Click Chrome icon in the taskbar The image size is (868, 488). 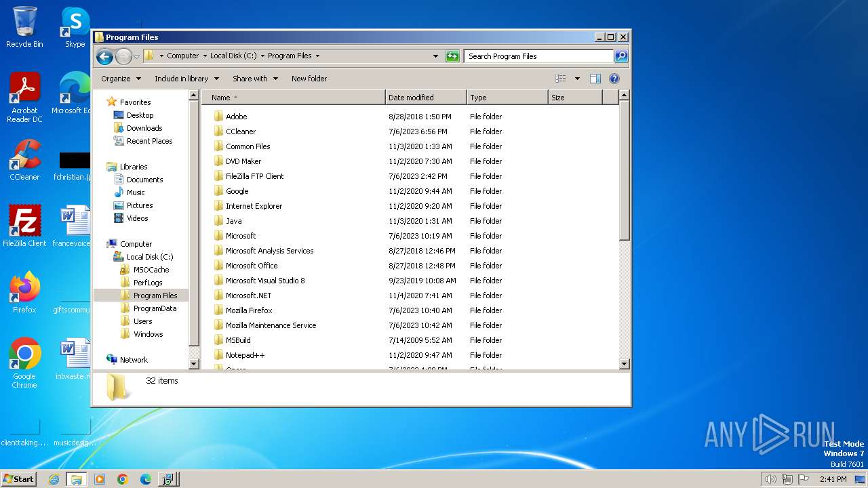123,479
